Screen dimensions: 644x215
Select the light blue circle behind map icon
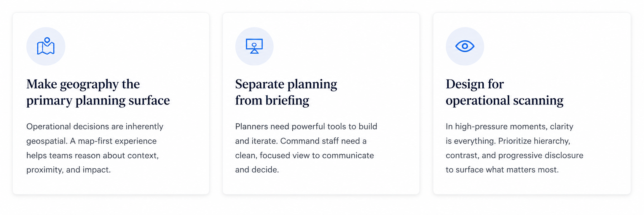(46, 46)
